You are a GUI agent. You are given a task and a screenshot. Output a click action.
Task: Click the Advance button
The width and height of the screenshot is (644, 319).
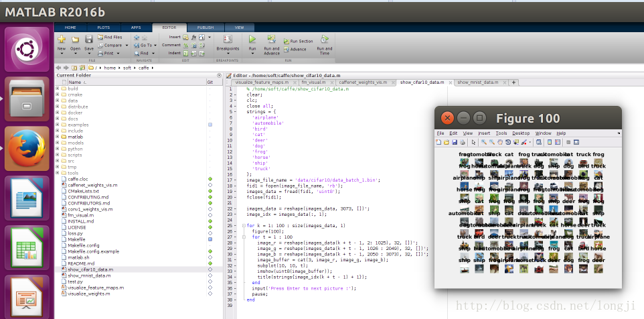[295, 50]
